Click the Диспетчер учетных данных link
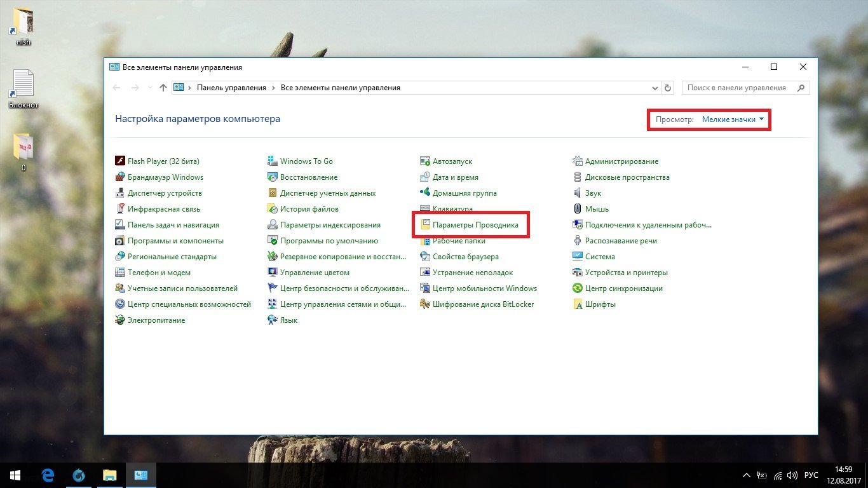 (328, 193)
